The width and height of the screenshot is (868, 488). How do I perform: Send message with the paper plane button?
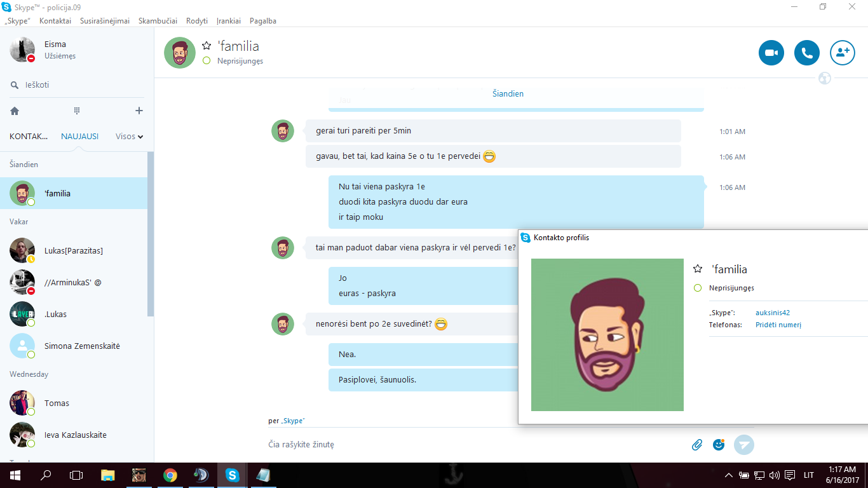tap(744, 445)
